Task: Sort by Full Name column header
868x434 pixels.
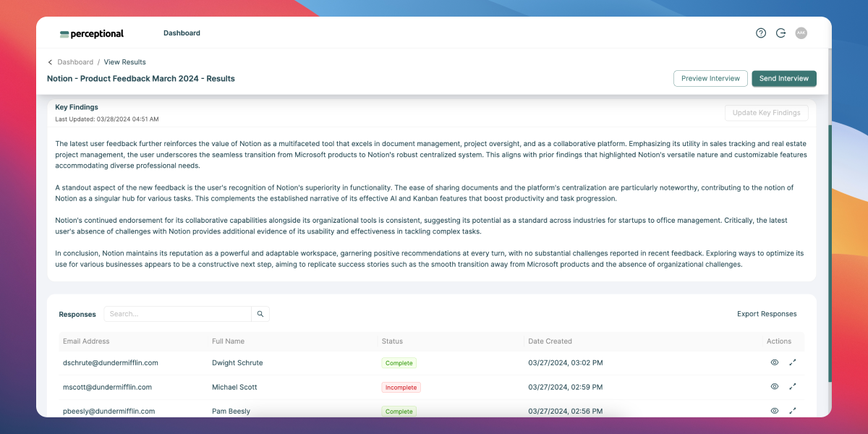Action: [x=228, y=341]
